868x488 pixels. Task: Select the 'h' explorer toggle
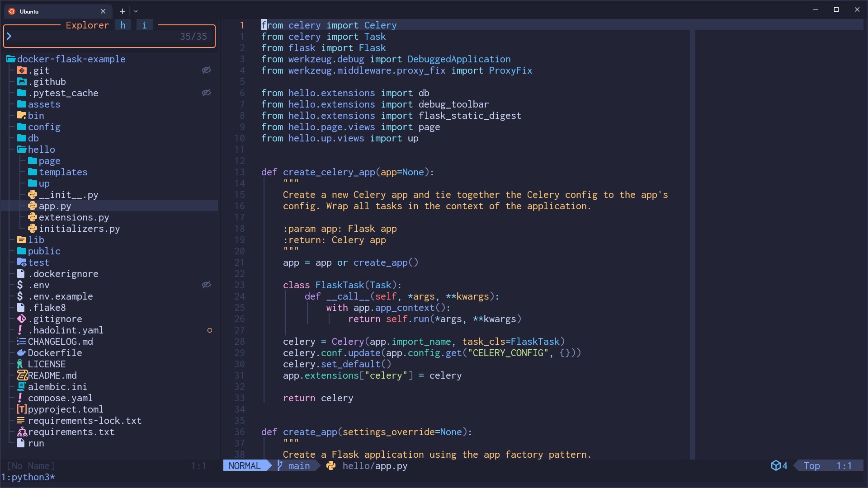coord(123,25)
